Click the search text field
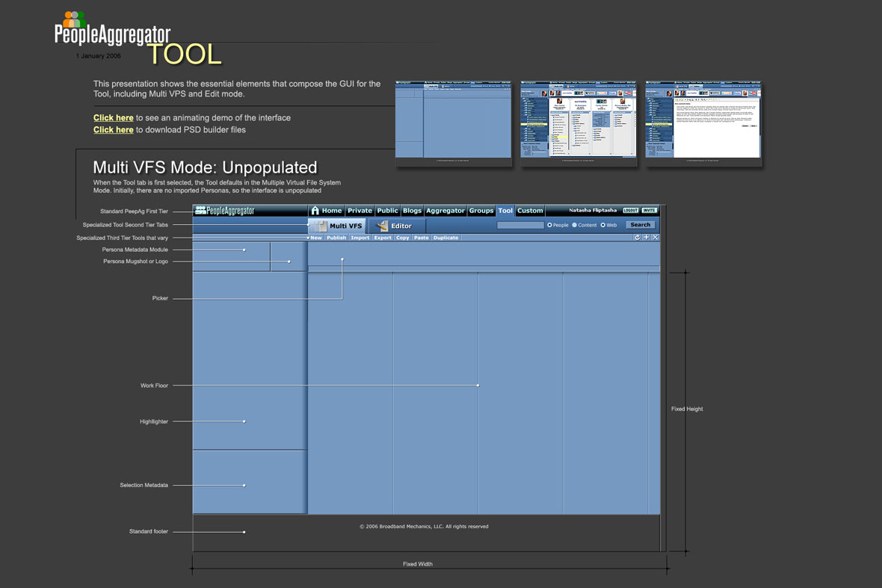Viewport: 882px width, 588px height. [520, 225]
